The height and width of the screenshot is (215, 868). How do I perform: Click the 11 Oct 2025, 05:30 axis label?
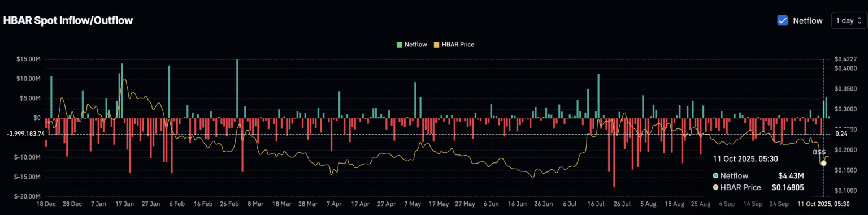(x=823, y=204)
